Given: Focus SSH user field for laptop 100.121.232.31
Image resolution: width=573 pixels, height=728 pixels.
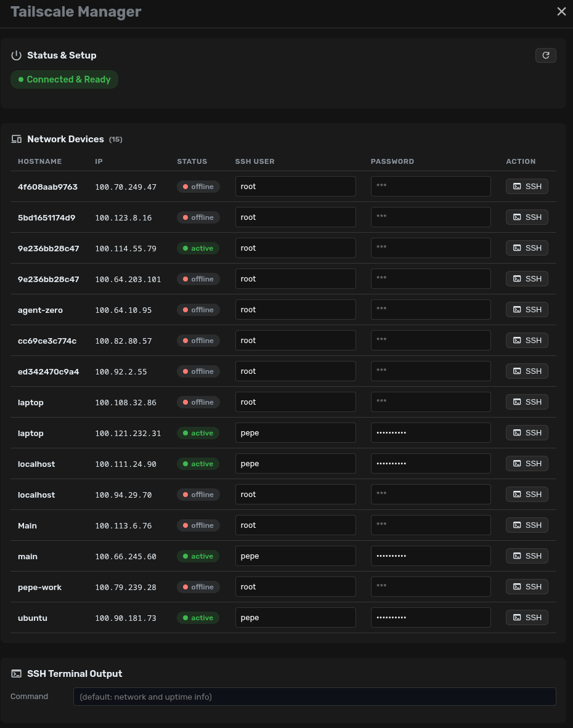Looking at the screenshot, I should coord(295,433).
